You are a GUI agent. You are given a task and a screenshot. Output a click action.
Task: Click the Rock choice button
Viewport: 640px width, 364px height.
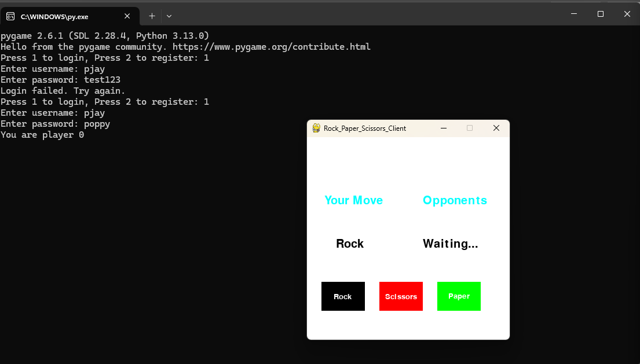[x=343, y=296]
